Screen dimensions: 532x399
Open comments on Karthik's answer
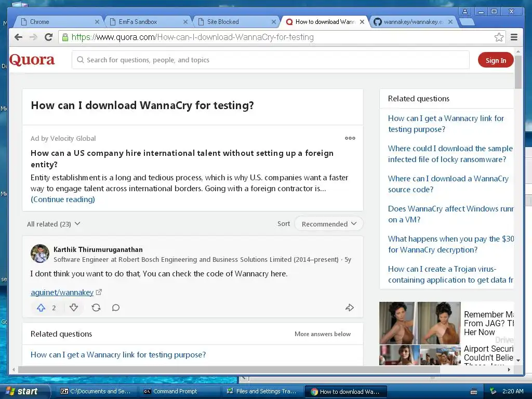pyautogui.click(x=116, y=308)
